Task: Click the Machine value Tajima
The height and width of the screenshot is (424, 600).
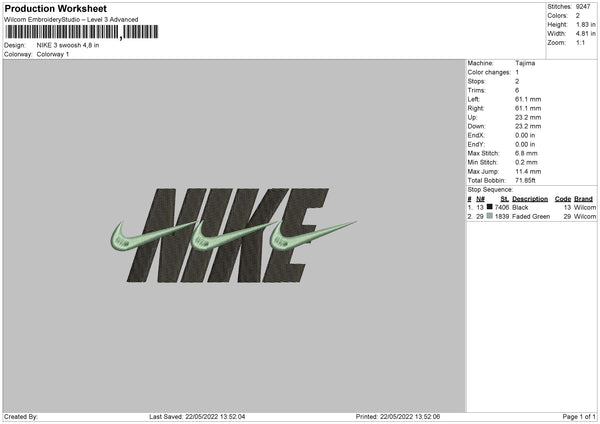Action: pos(525,63)
